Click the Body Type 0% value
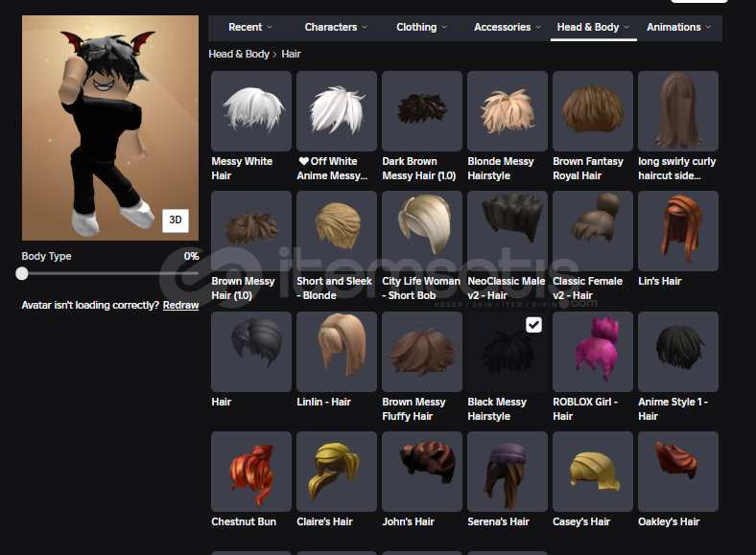This screenshot has height=555, width=756. 192,256
